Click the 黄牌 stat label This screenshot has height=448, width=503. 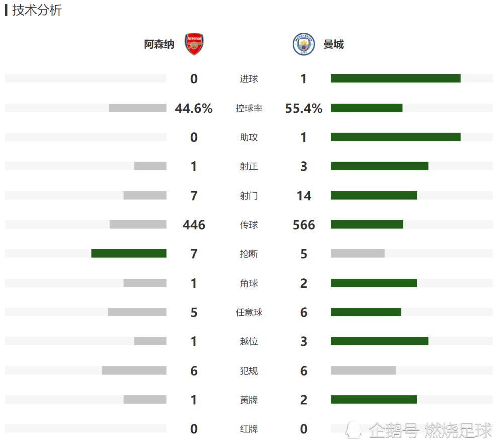[248, 400]
